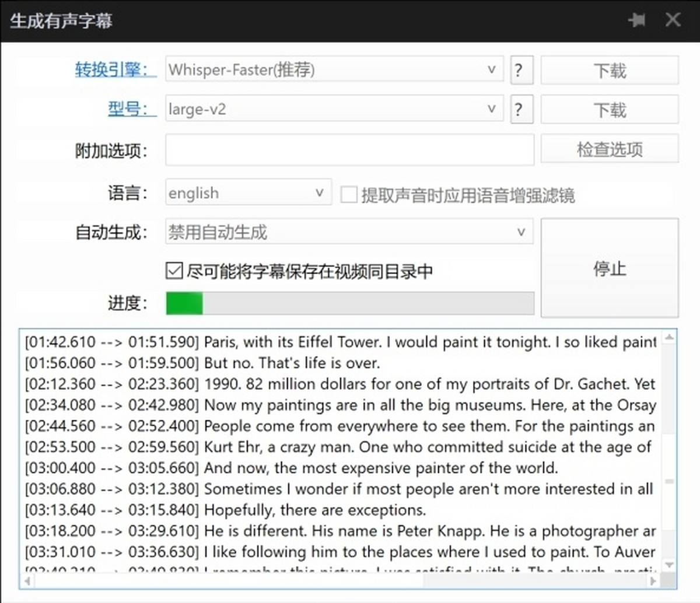The image size is (700, 603).
Task: Click the log's horizontal scroll right arrow
Action: coord(654,580)
